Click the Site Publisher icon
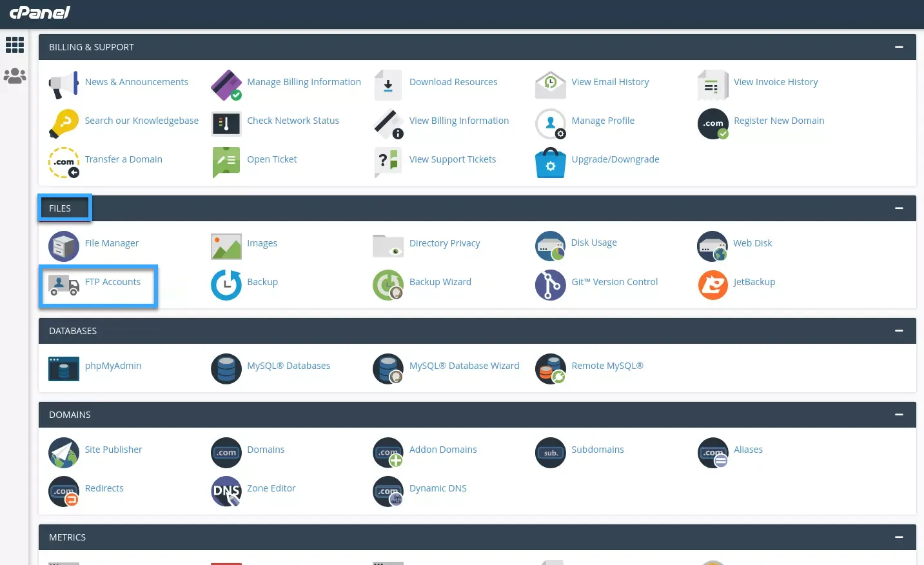The image size is (924, 565). 64,453
